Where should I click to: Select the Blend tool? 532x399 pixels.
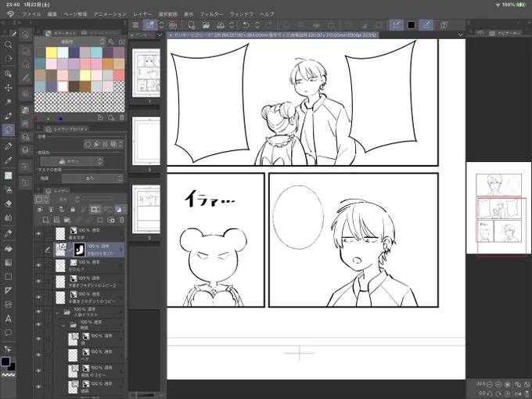coord(8,217)
